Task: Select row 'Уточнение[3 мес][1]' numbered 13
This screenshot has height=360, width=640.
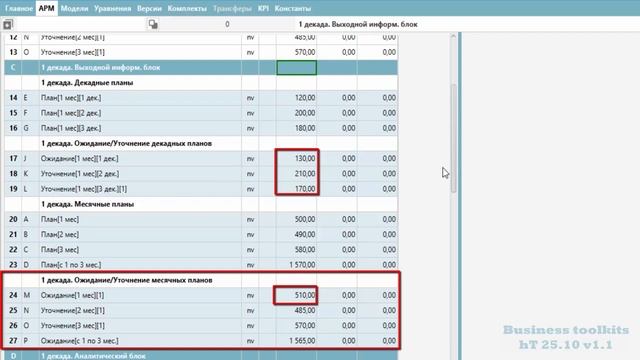Action: coord(201,53)
